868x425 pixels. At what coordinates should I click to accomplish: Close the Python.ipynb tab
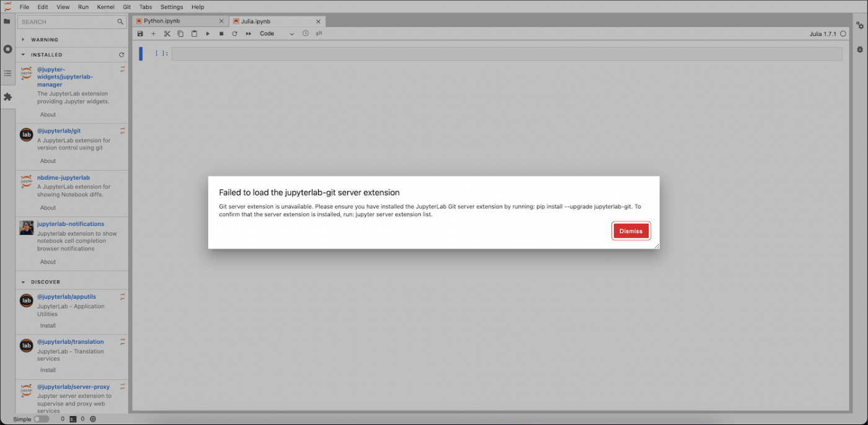(221, 21)
